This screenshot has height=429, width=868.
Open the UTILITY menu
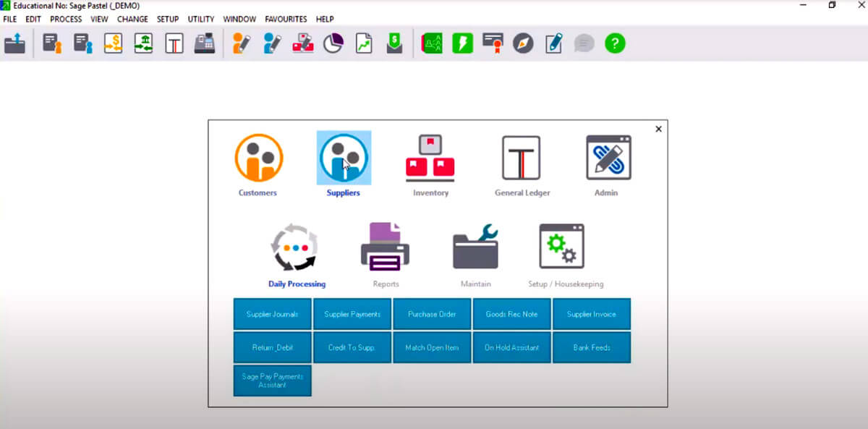(201, 19)
